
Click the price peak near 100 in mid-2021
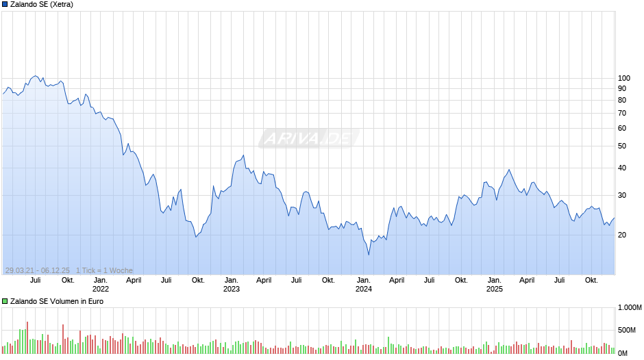click(36, 76)
